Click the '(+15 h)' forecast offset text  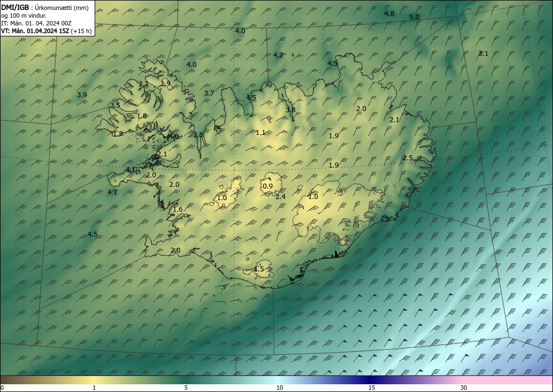click(81, 31)
